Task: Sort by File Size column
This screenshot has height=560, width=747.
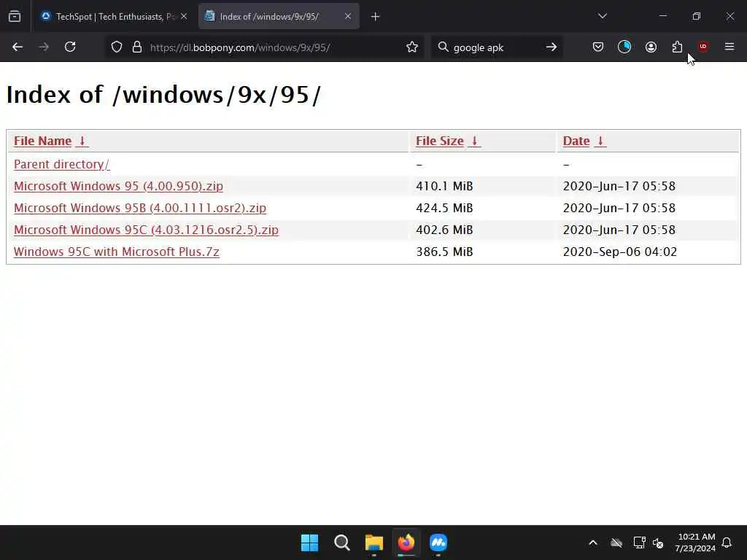Action: point(447,141)
